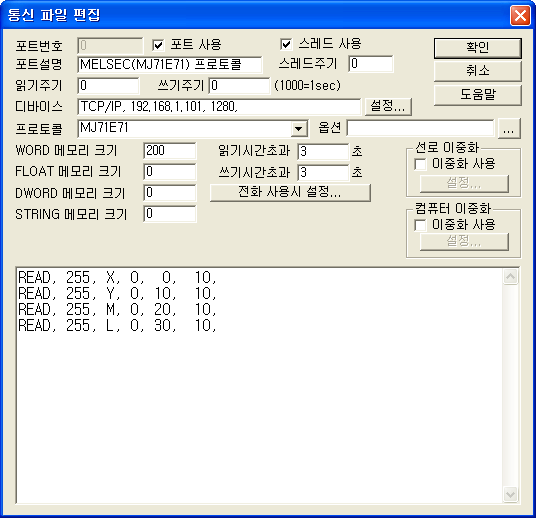Click the 취소 button
The height and width of the screenshot is (518, 536).
coord(478,71)
